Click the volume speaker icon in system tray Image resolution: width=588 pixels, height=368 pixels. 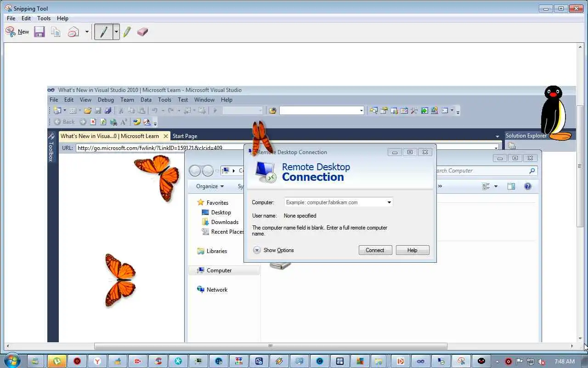click(x=542, y=362)
